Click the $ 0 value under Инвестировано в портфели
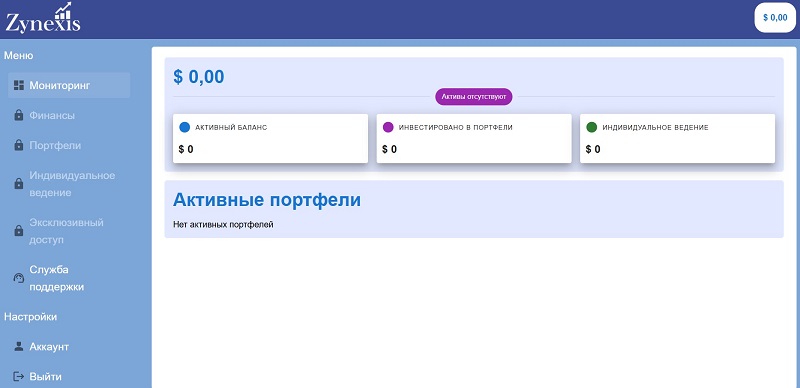 [x=389, y=150]
